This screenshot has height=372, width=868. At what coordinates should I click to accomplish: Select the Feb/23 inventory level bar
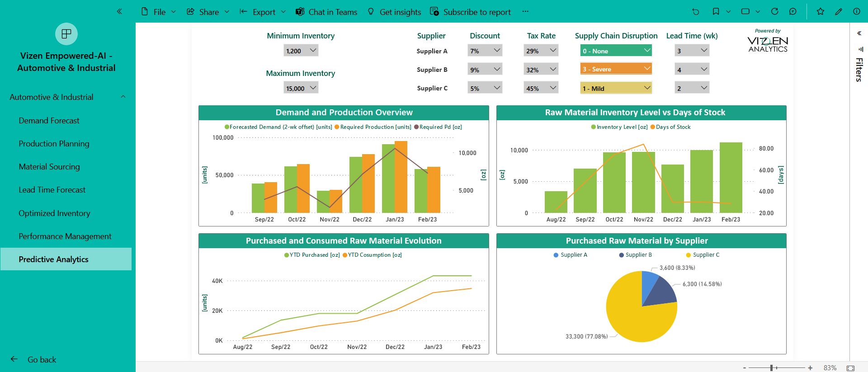pos(731,178)
